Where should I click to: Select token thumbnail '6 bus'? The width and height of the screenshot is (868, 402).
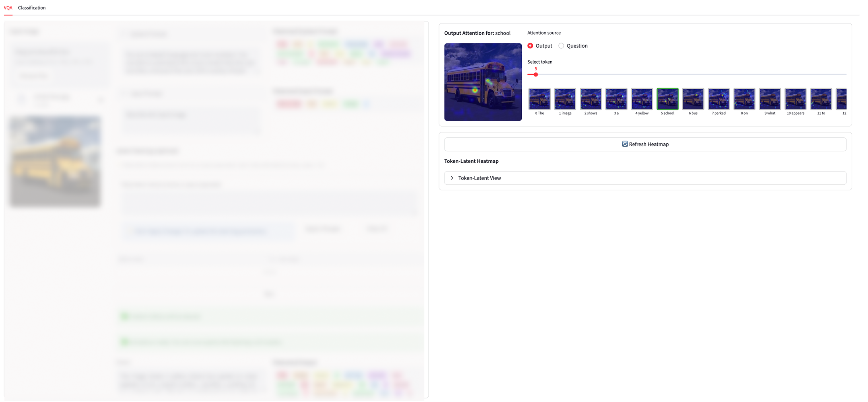(x=693, y=99)
